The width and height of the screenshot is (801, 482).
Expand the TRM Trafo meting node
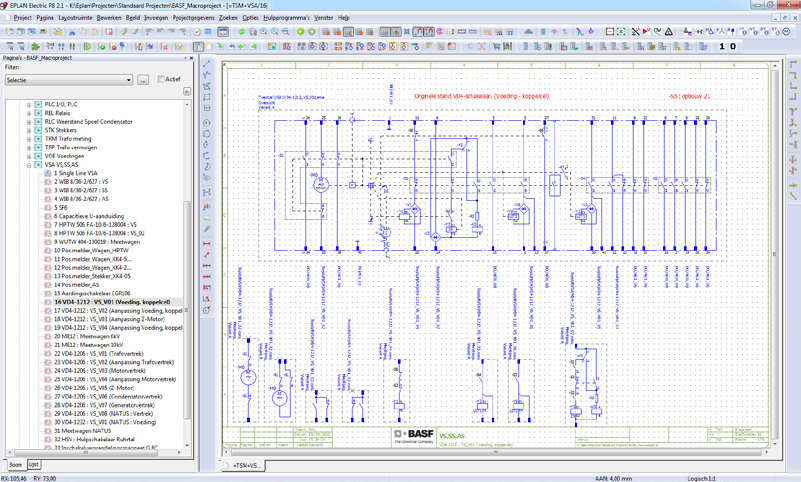[29, 139]
